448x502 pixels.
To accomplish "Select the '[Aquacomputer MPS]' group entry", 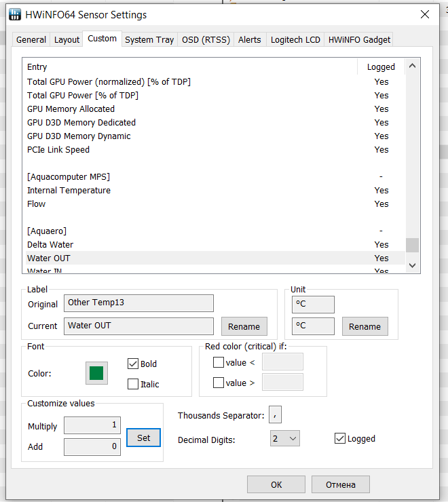I will [x=215, y=177].
